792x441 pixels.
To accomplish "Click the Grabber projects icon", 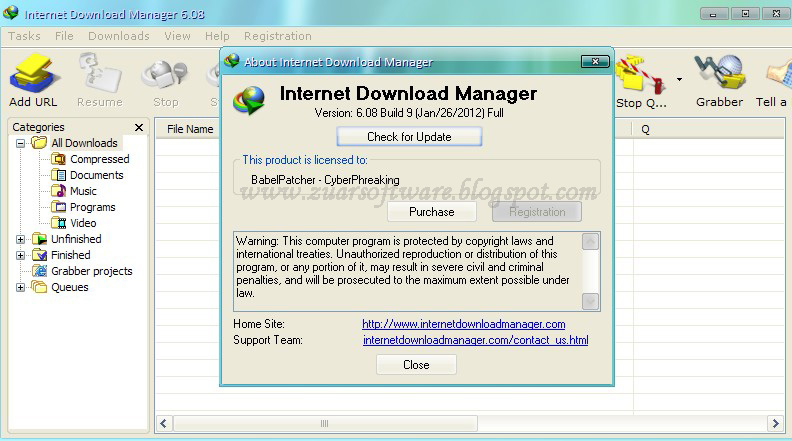I will pos(39,271).
